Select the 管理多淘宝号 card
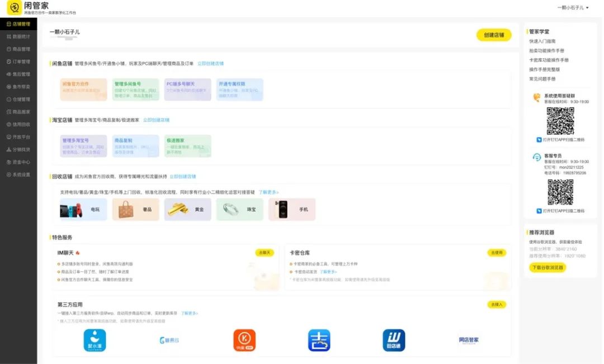This screenshot has height=364, width=604. [x=83, y=146]
